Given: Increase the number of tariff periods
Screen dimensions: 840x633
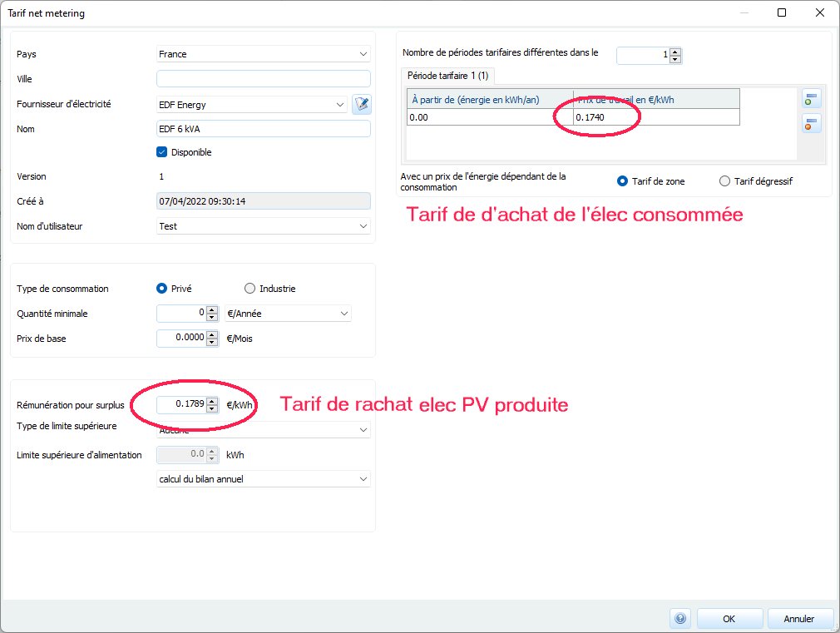Looking at the screenshot, I should coord(675,52).
